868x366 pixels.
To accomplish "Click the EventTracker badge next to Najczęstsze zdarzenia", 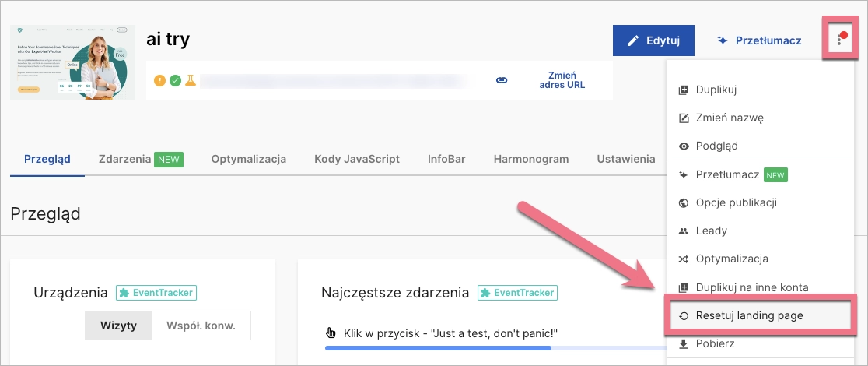I will point(517,292).
